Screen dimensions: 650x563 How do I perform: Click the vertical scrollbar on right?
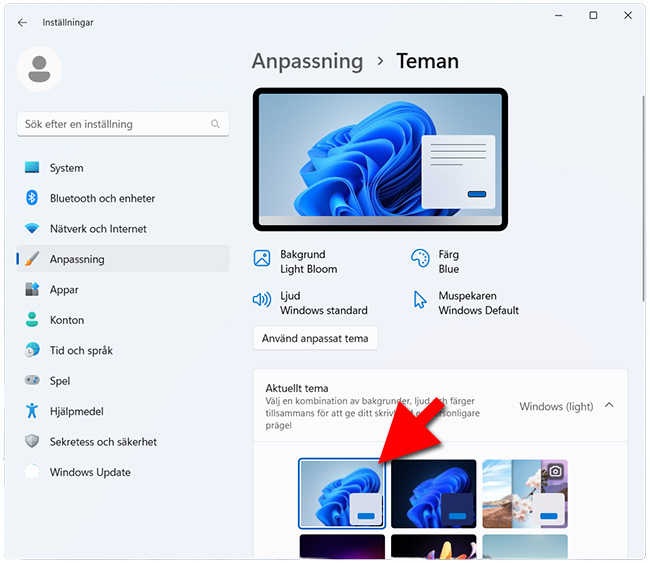coord(641,200)
